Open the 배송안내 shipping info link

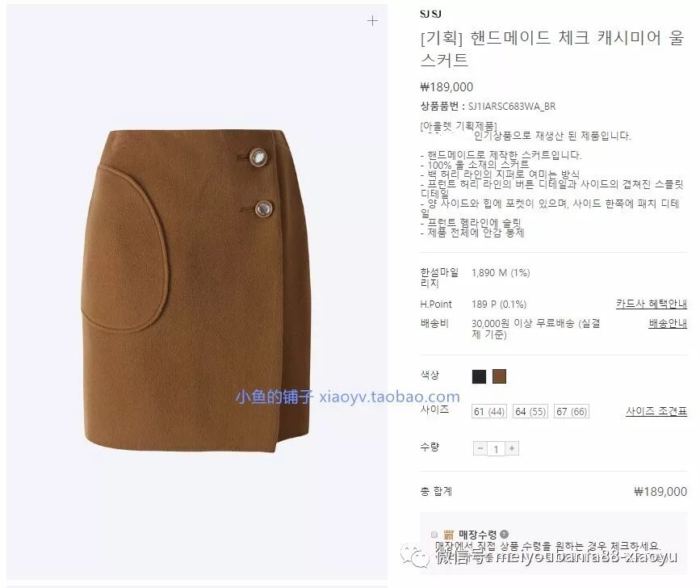pos(668,323)
